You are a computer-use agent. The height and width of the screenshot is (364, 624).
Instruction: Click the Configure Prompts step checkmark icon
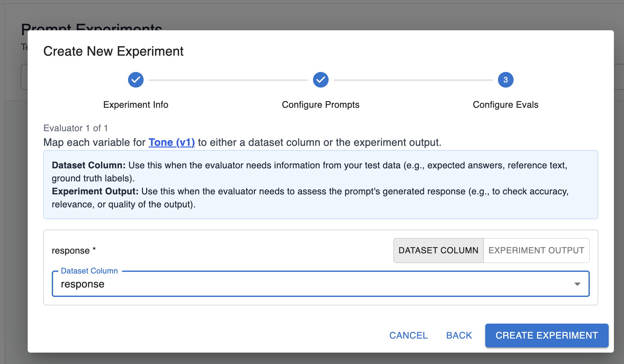[321, 80]
